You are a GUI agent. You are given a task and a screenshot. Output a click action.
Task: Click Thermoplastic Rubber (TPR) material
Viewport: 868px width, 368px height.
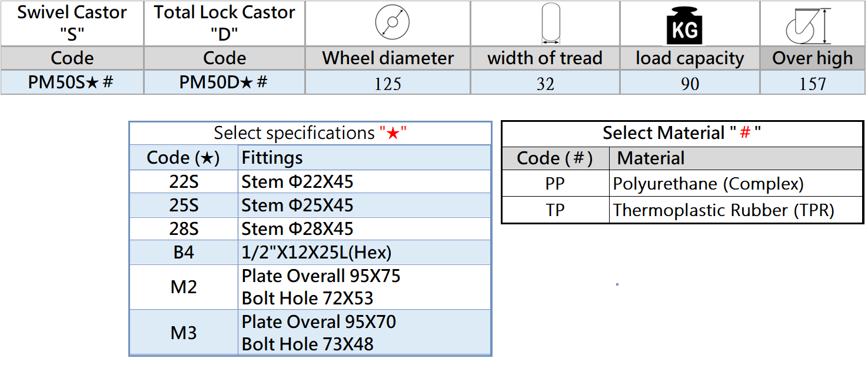click(x=723, y=210)
